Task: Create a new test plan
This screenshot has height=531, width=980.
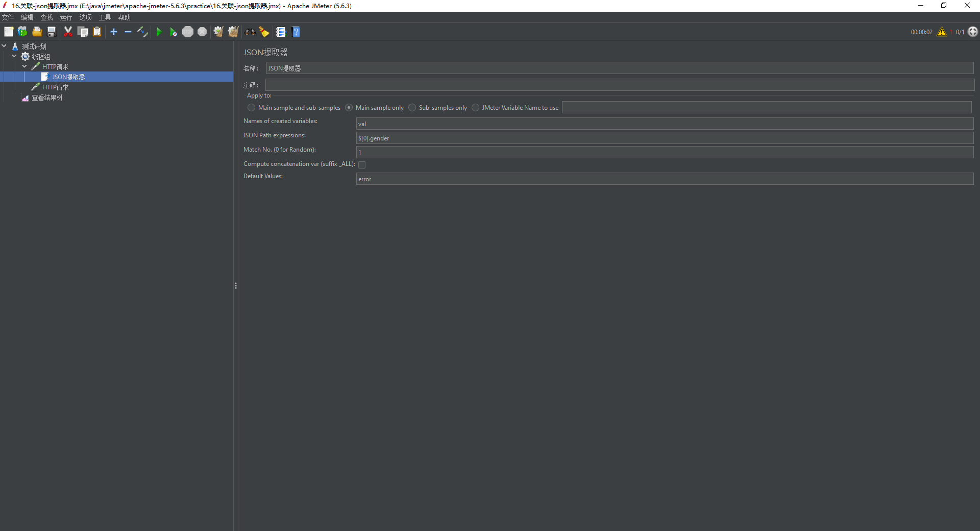Action: (9, 32)
